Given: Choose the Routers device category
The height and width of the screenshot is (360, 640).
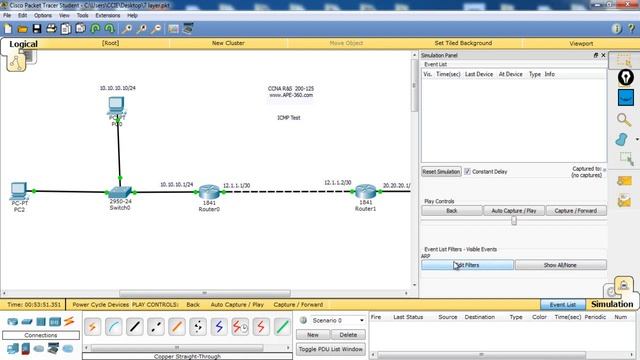Looking at the screenshot, I should 13,322.
